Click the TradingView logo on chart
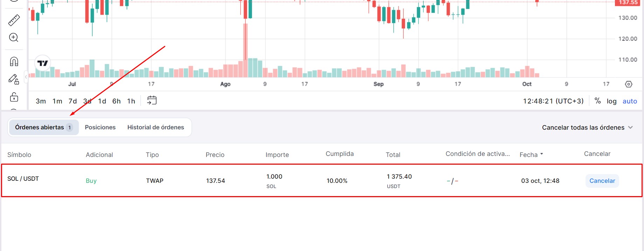The height and width of the screenshot is (251, 644). click(x=43, y=63)
